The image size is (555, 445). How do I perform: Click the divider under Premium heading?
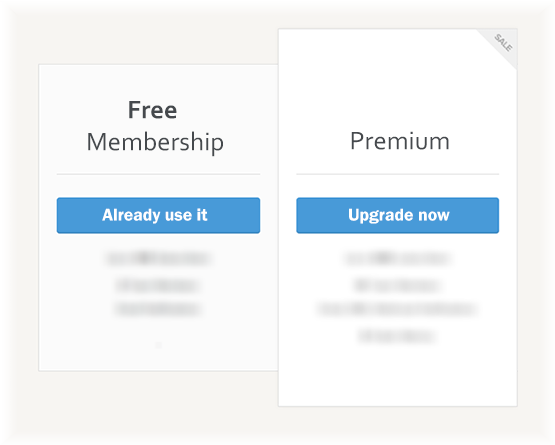pos(397,174)
